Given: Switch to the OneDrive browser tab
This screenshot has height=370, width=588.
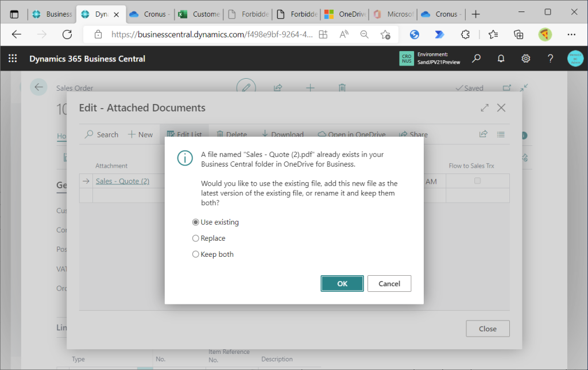Looking at the screenshot, I should (x=345, y=14).
